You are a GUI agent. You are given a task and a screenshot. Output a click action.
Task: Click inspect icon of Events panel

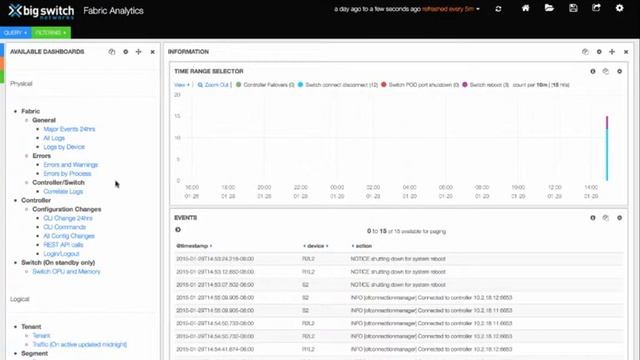[x=606, y=218]
